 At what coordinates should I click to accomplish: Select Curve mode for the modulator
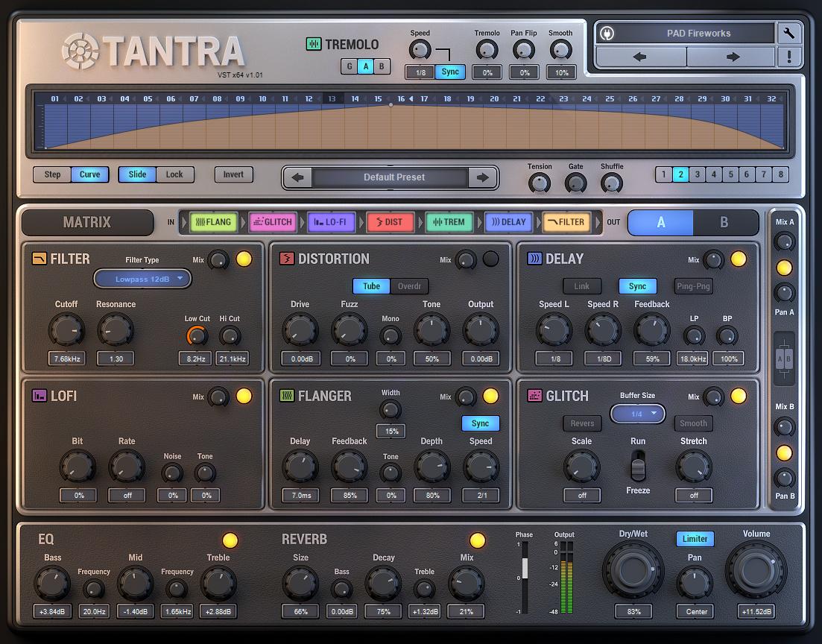[89, 174]
